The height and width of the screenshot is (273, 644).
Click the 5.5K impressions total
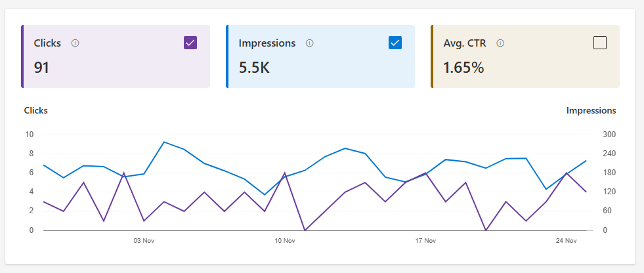(x=254, y=68)
